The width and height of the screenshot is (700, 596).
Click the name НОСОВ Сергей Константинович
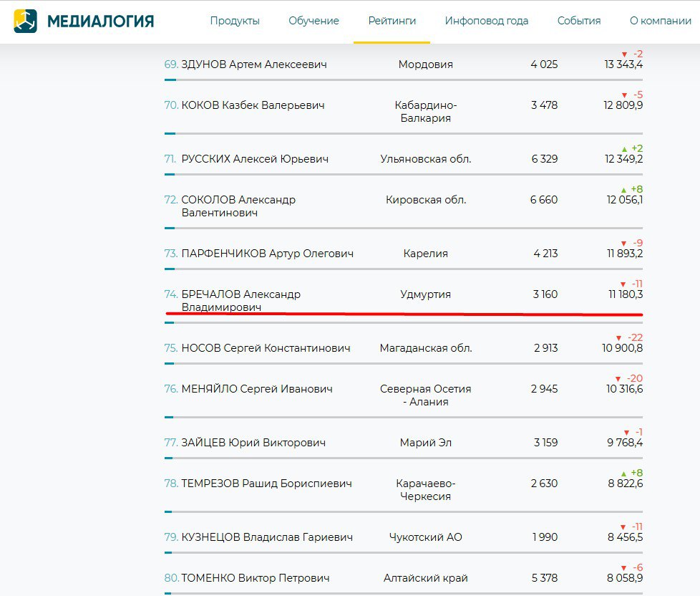point(266,348)
